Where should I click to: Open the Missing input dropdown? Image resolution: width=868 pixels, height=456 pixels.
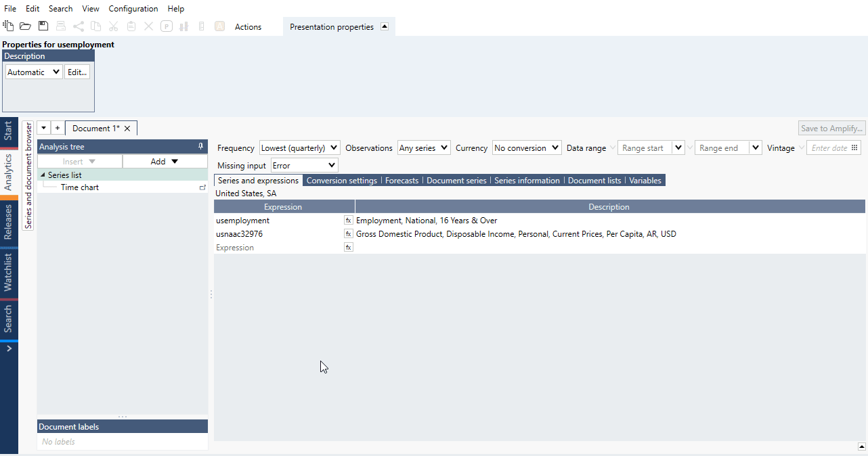304,165
